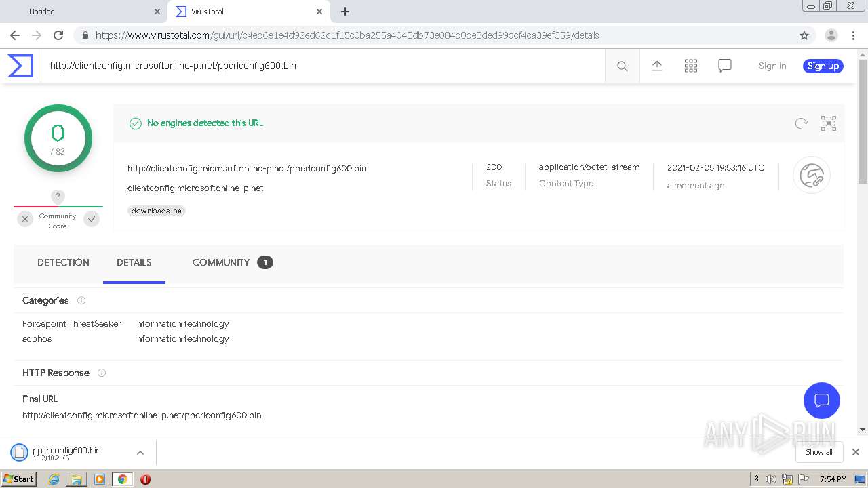The height and width of the screenshot is (488, 868).
Task: Close the Untitled tab
Action: pyautogui.click(x=157, y=12)
